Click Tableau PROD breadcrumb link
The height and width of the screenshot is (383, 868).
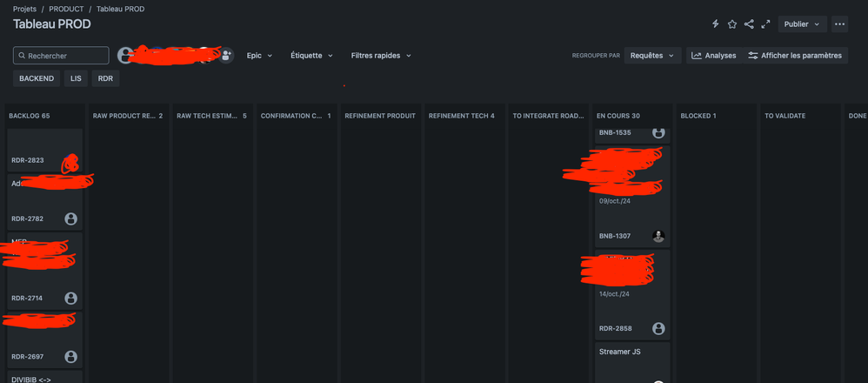click(121, 9)
